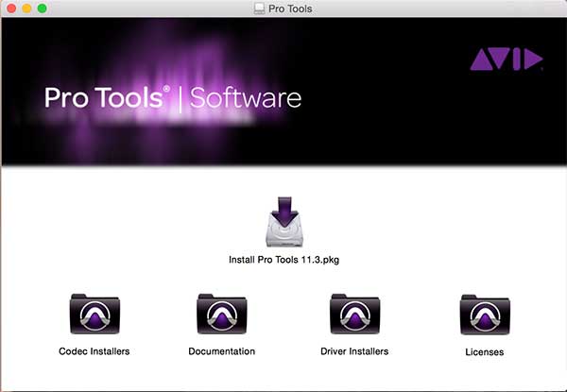Close the Pro Tools window with red button
Image resolution: width=567 pixels, height=392 pixels.
click(x=11, y=8)
